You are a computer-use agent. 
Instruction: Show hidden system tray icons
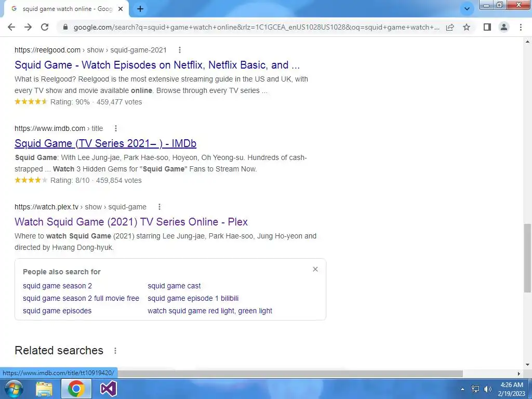462,389
